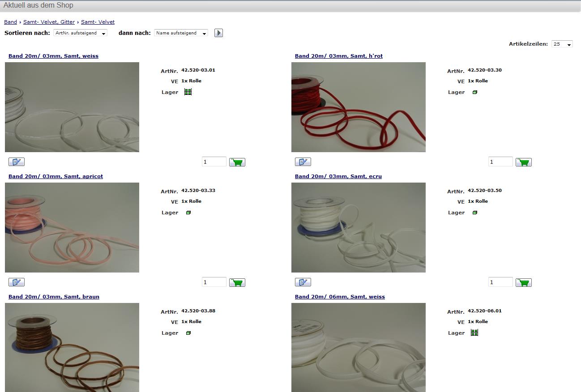
Task: Open note icon for Samt apricot
Action: (x=17, y=282)
